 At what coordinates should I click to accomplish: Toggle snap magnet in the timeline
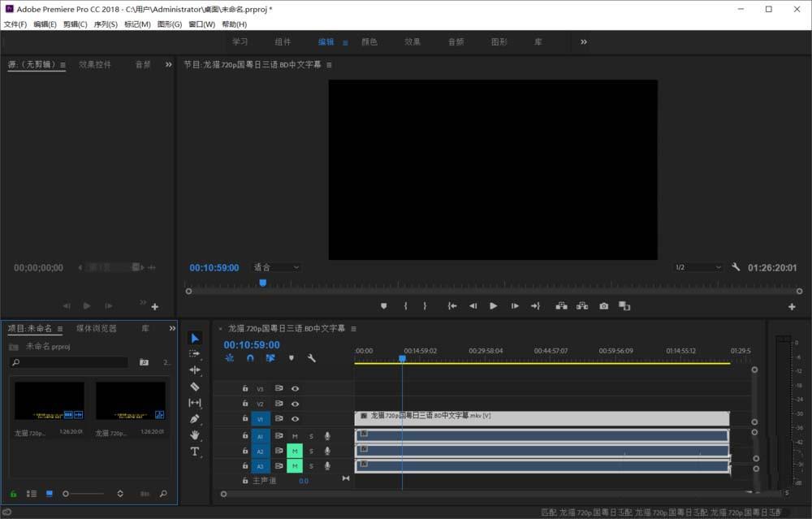pos(250,357)
